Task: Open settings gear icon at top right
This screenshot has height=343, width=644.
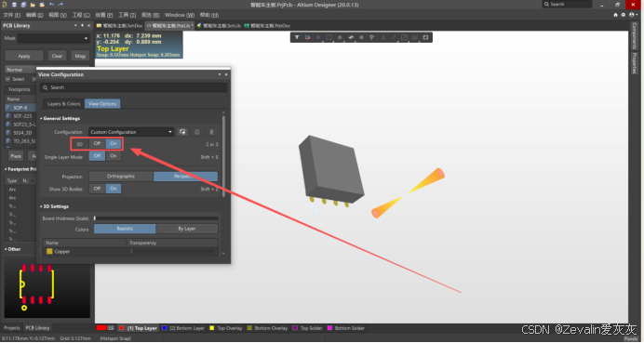Action: coord(623,15)
